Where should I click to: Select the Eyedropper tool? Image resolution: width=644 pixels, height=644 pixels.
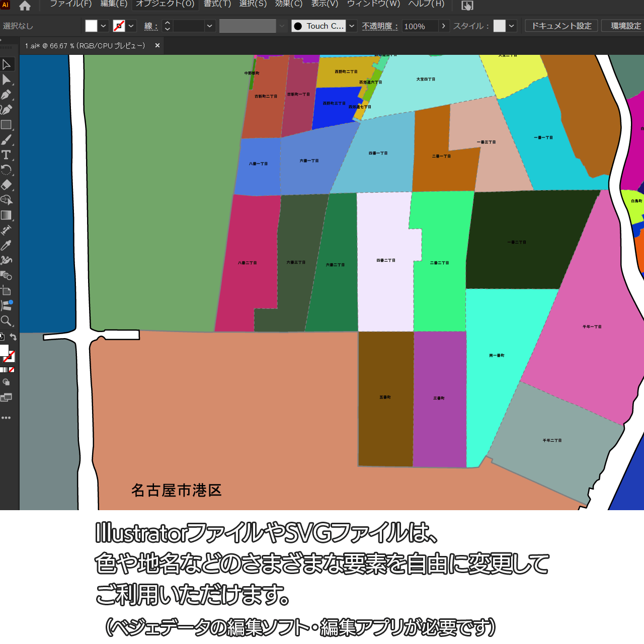(7, 246)
